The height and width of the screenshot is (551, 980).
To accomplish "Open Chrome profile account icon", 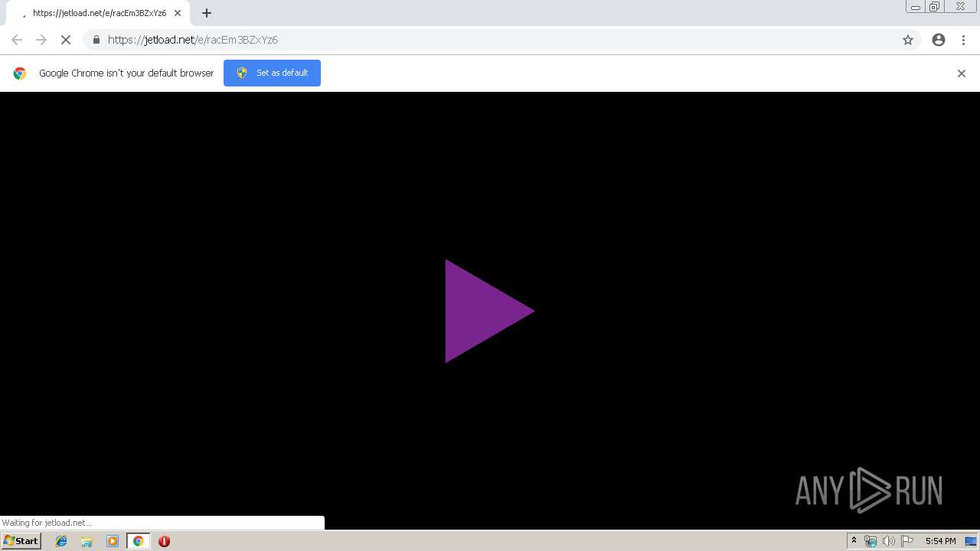I will pyautogui.click(x=939, y=40).
